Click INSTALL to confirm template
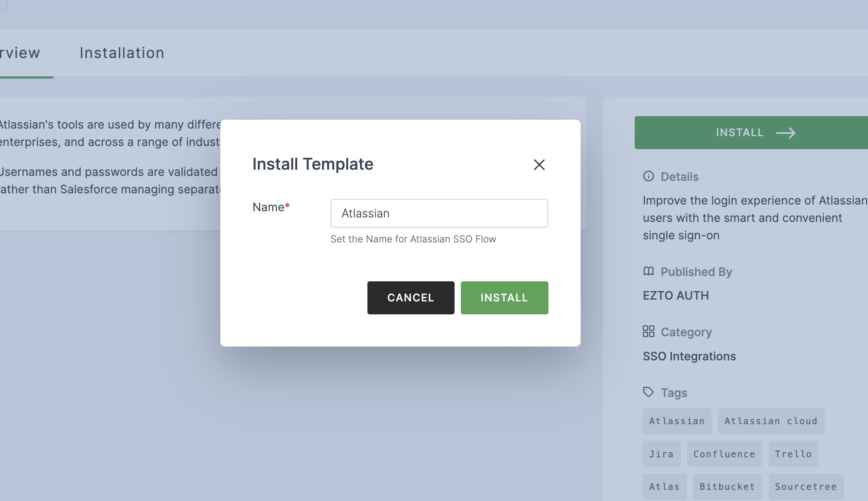The width and height of the screenshot is (868, 501). pos(505,298)
